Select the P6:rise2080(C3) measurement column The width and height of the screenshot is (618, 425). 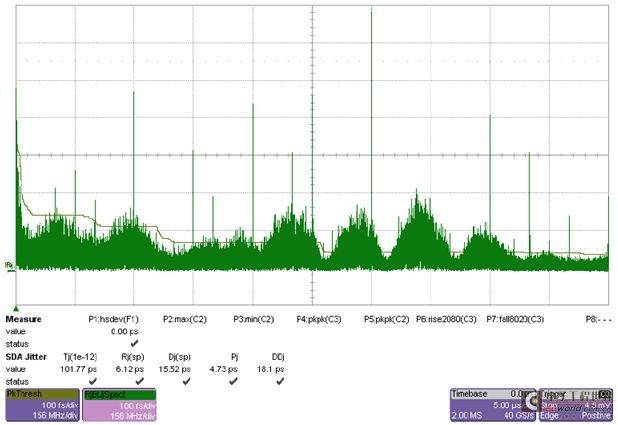(446, 319)
